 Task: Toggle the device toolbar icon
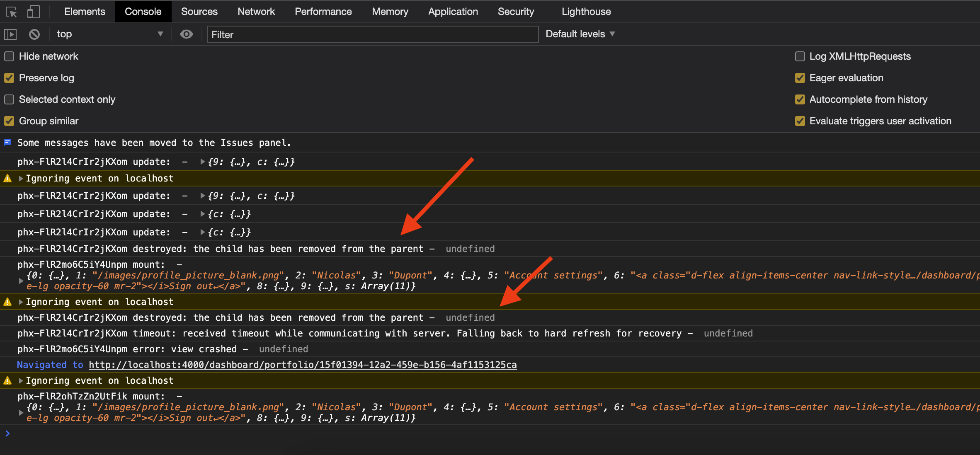click(x=33, y=12)
